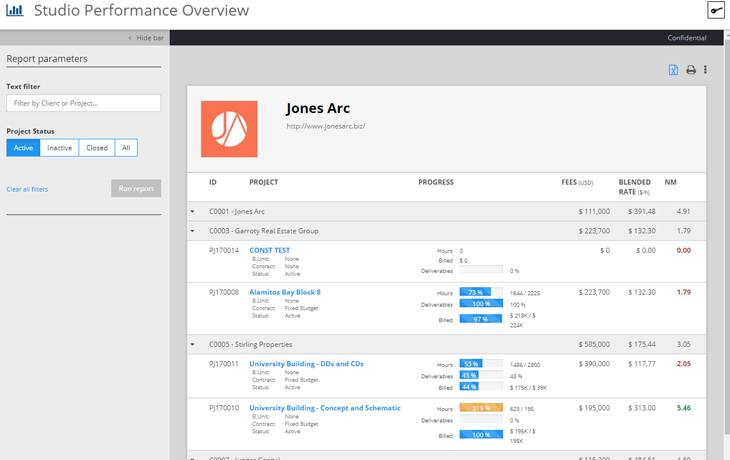Screen dimensions: 730x460
Task: Click the 2.05 NM value
Action: tap(683, 364)
